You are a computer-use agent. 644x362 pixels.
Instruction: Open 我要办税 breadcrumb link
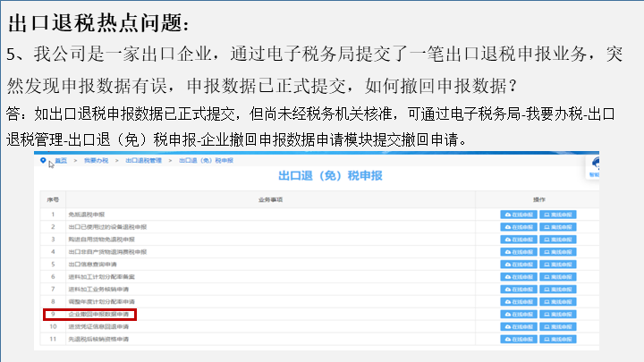pyautogui.click(x=96, y=161)
